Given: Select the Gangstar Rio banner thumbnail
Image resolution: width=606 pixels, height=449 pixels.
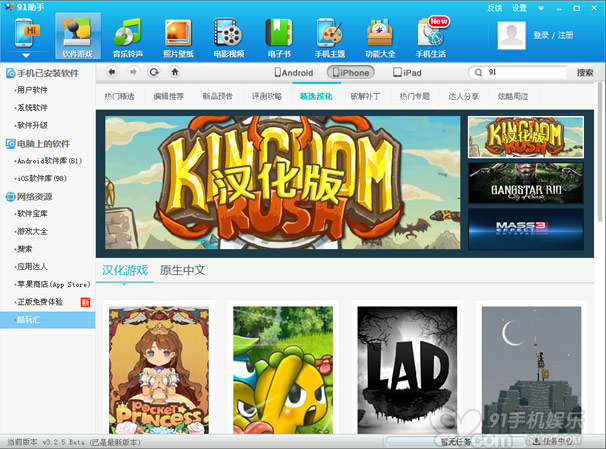Looking at the screenshot, I should pyautogui.click(x=526, y=183).
